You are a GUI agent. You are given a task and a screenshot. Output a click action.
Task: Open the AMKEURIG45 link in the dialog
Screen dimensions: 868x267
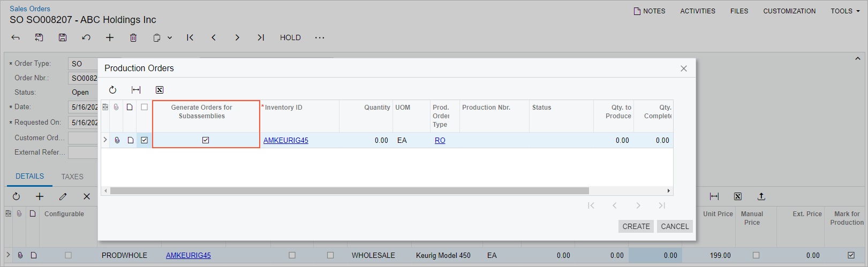click(x=286, y=140)
